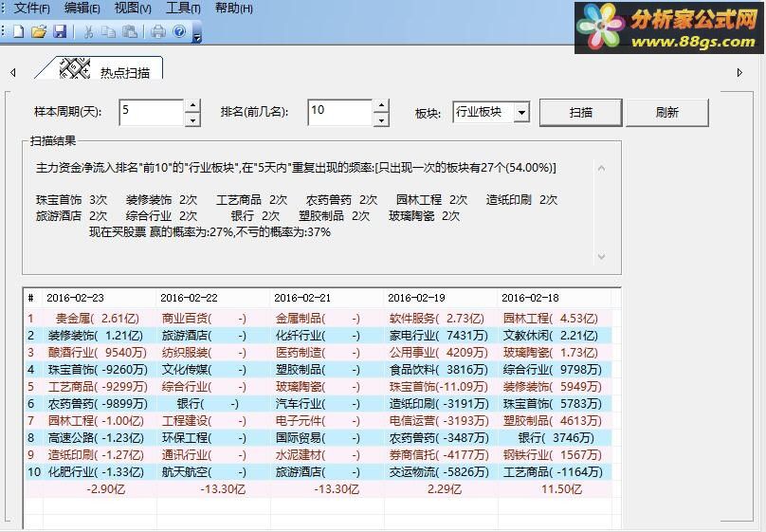Click the 样本周期 input field

[x=152, y=112]
